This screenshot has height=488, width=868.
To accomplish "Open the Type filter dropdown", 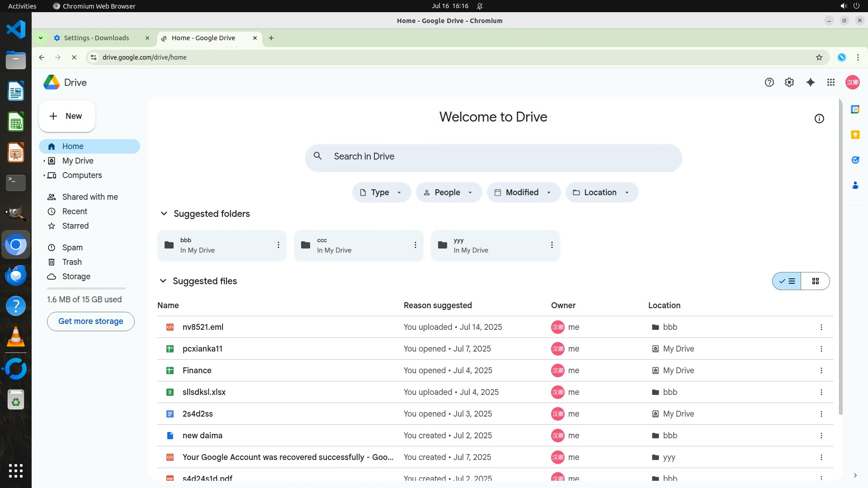I will (381, 192).
